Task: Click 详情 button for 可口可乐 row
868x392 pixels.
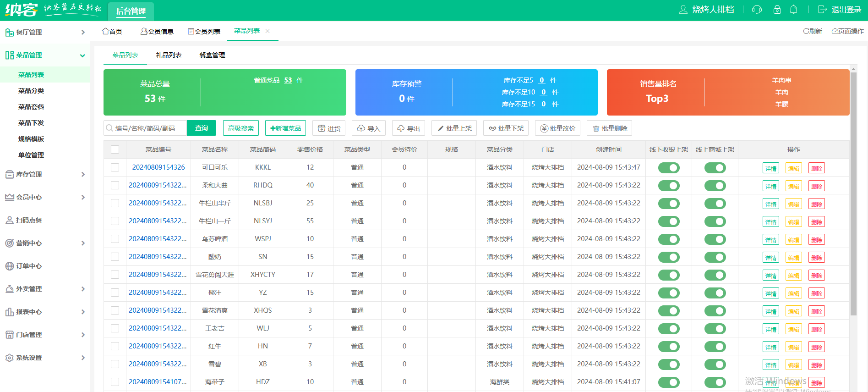Action: (x=771, y=168)
